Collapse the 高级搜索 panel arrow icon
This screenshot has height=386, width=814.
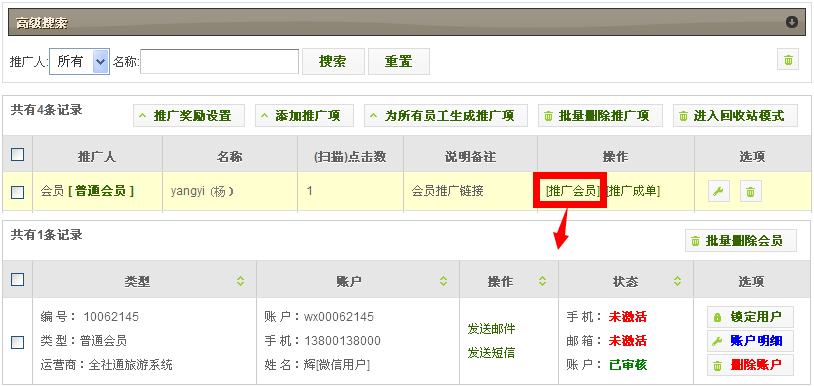tap(791, 22)
